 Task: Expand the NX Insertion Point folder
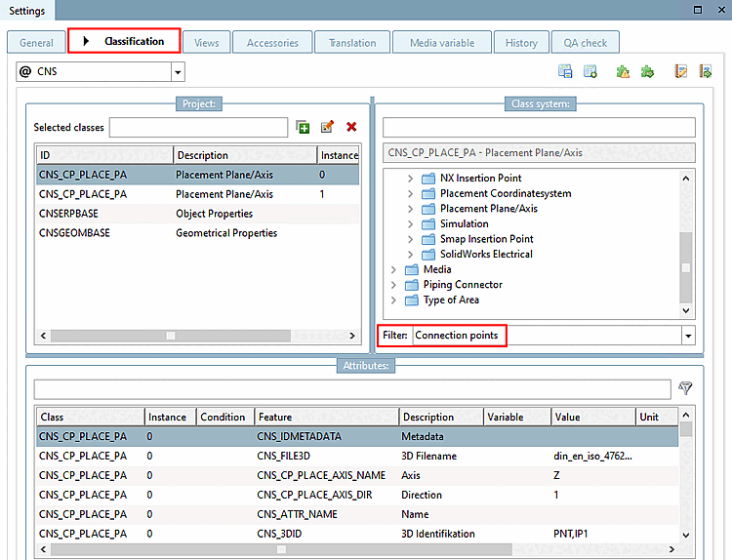(x=411, y=179)
